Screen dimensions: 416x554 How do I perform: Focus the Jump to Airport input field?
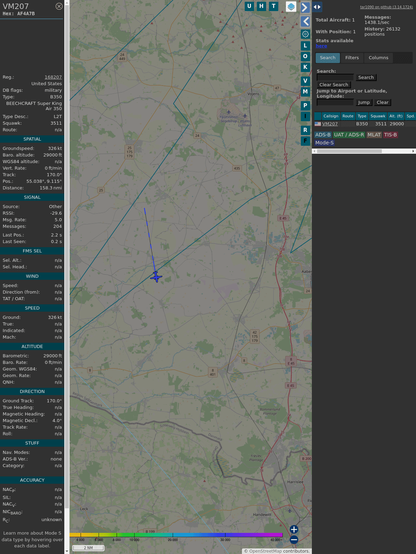tap(335, 102)
